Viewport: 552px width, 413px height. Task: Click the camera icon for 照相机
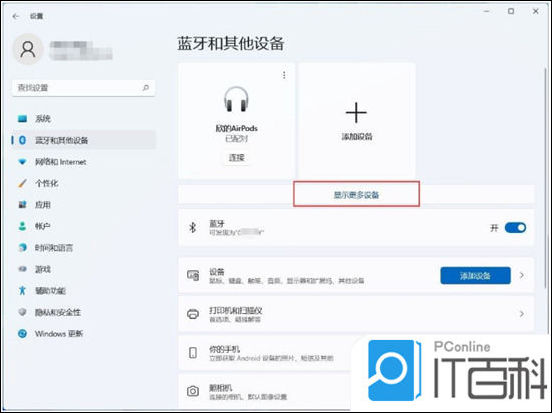coord(193,391)
